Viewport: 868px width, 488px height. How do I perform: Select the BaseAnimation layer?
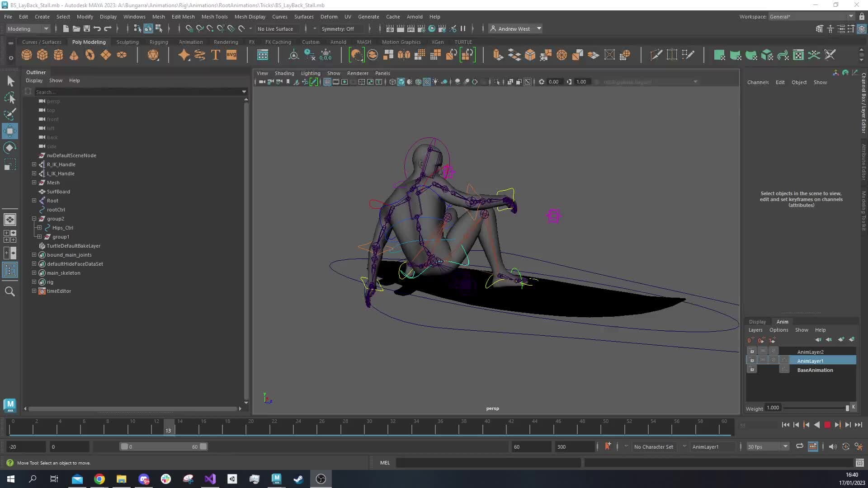(x=815, y=370)
